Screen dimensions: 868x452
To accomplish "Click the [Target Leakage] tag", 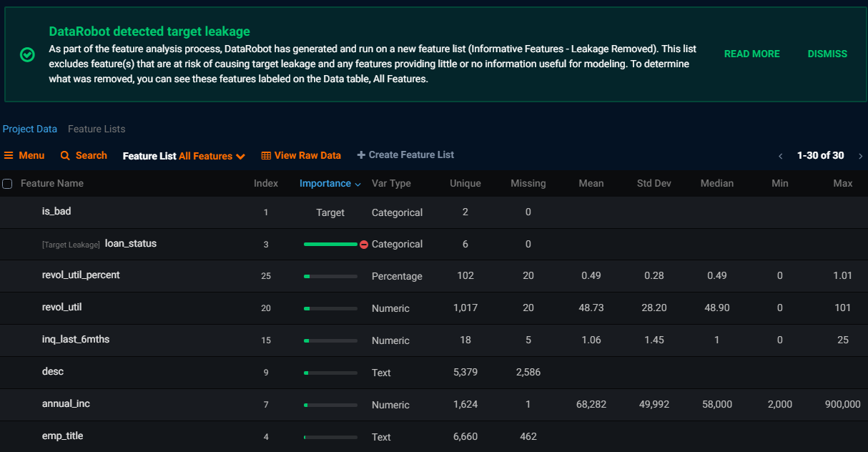I will (71, 245).
